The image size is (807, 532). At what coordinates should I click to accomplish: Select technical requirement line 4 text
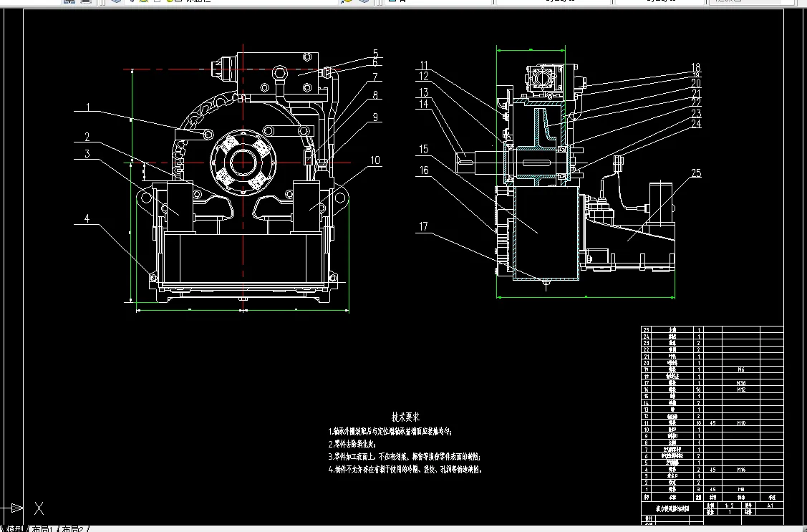(405, 469)
